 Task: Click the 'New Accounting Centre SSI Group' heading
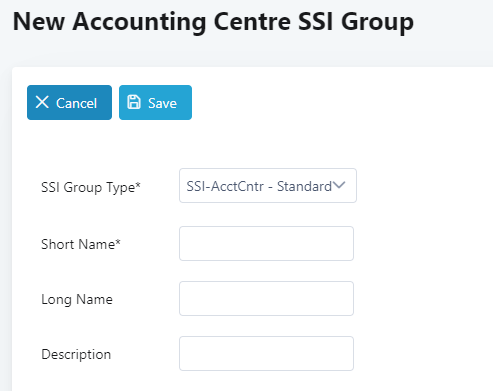(213, 22)
